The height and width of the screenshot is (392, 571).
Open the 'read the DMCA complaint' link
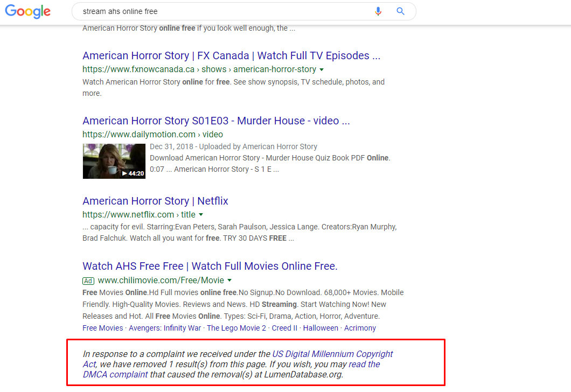tap(364, 365)
